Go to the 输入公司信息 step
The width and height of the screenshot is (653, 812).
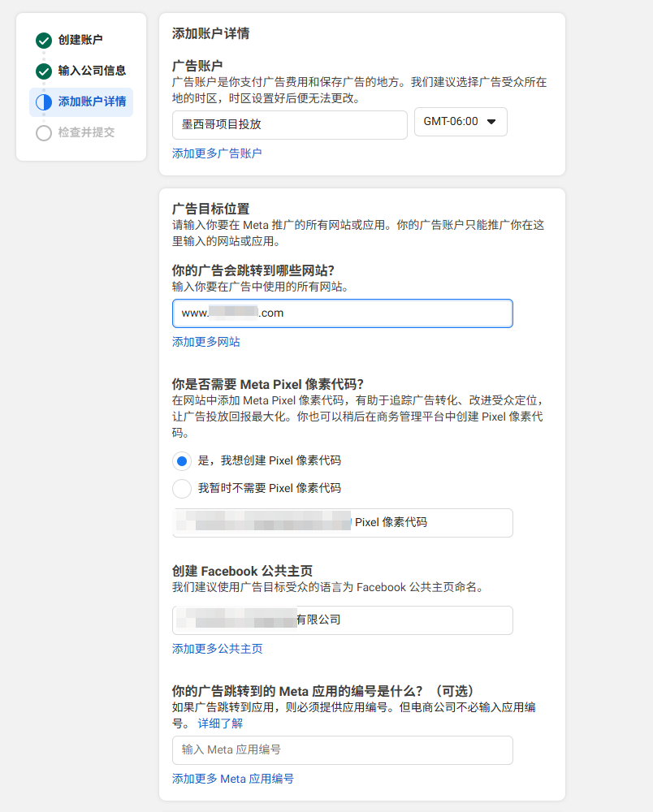[92, 71]
